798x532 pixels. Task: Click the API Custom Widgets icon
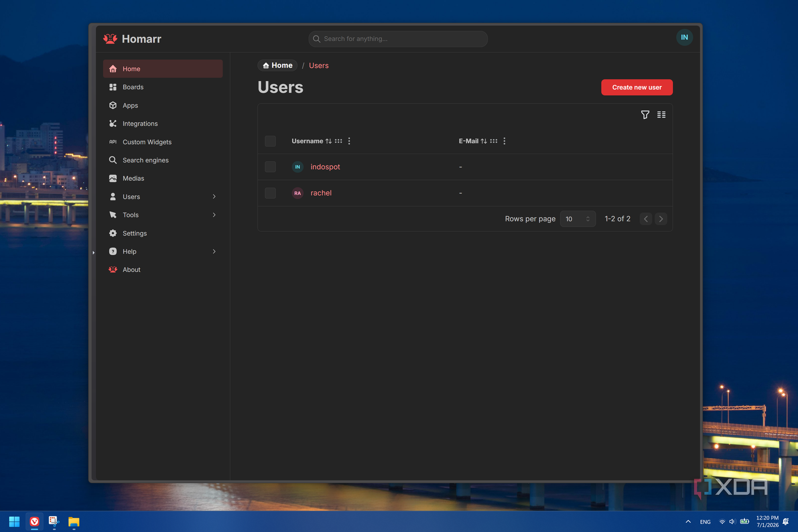(113, 142)
